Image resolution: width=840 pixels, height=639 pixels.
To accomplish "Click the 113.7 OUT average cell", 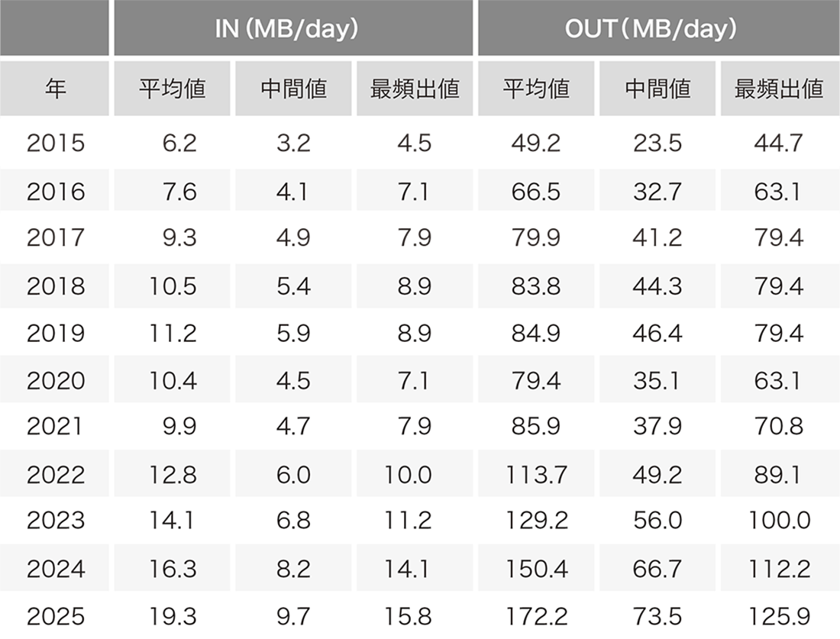I will click(536, 475).
